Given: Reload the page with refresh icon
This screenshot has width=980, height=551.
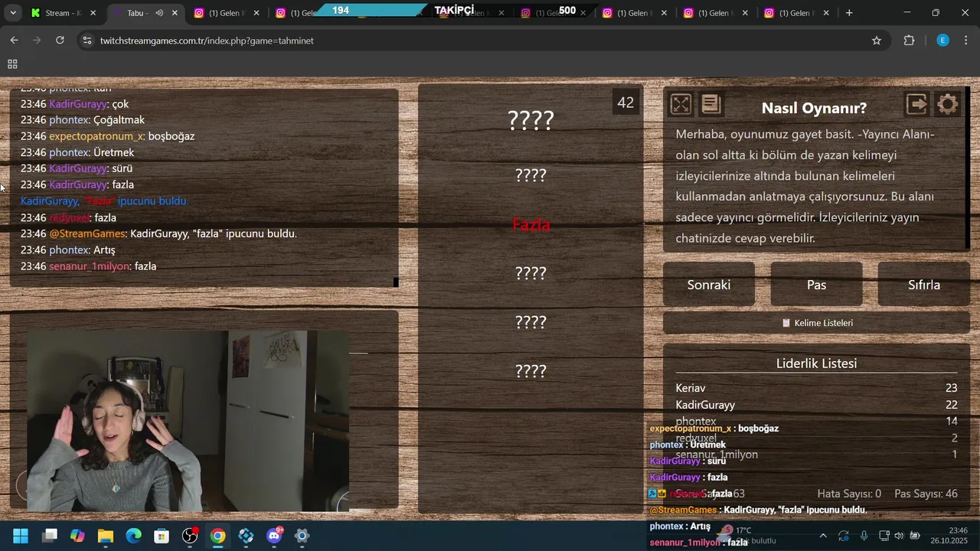Looking at the screenshot, I should pos(60,41).
